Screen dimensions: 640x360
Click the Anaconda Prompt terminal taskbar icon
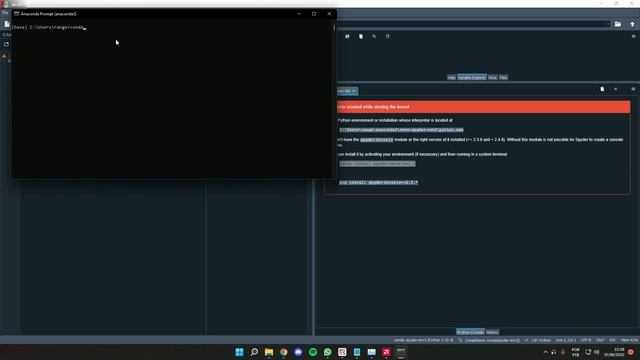tap(401, 352)
